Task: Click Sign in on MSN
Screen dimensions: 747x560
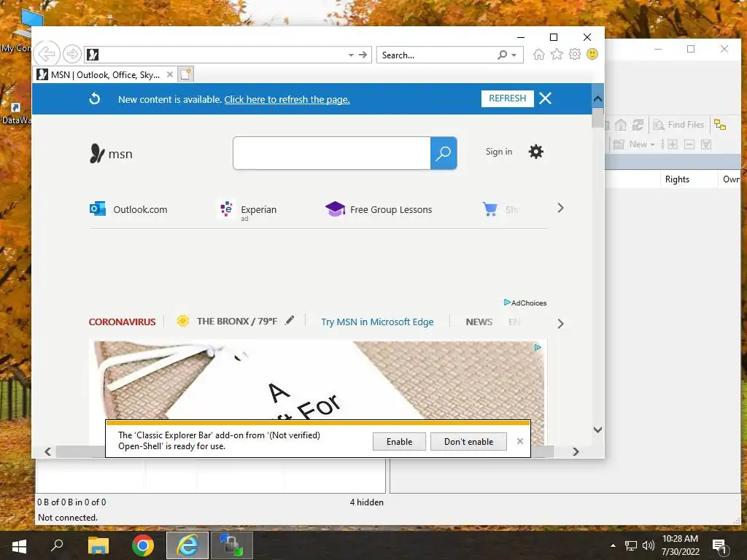Action: click(499, 152)
